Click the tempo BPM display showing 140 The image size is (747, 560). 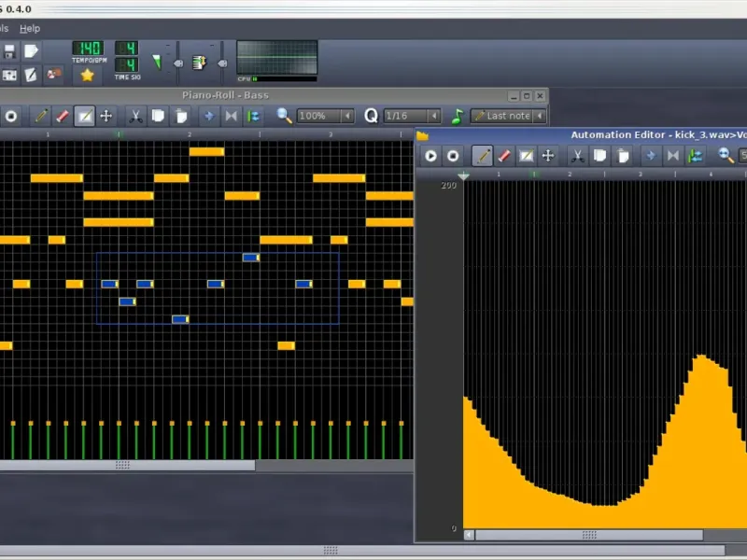pos(87,49)
